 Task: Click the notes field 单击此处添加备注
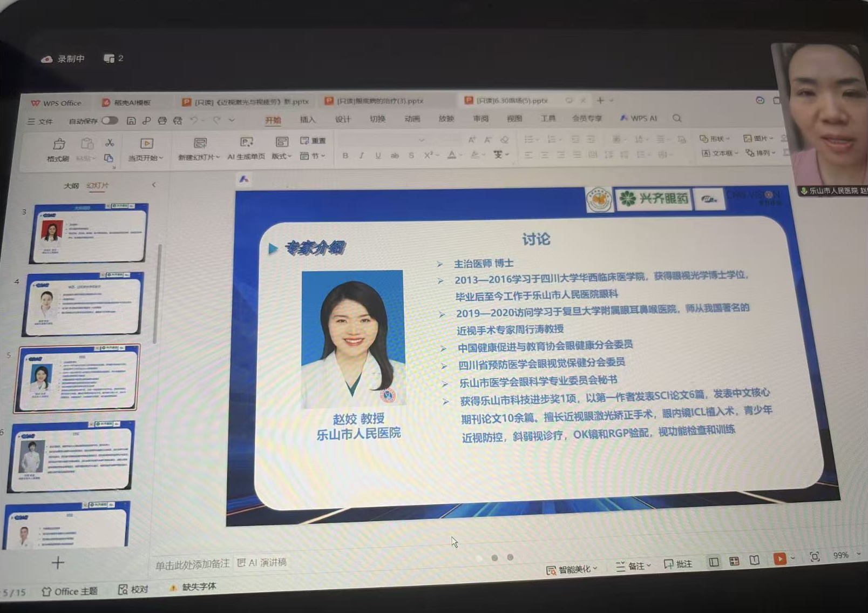click(193, 565)
